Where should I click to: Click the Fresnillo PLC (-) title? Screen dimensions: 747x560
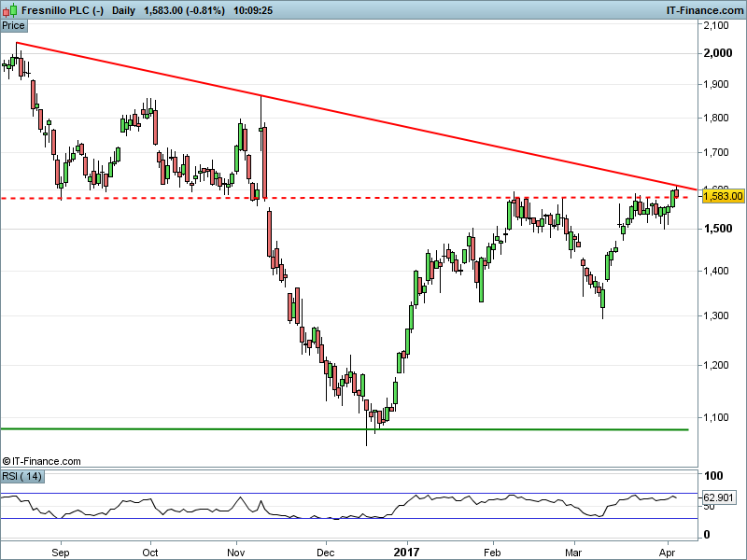(63, 10)
